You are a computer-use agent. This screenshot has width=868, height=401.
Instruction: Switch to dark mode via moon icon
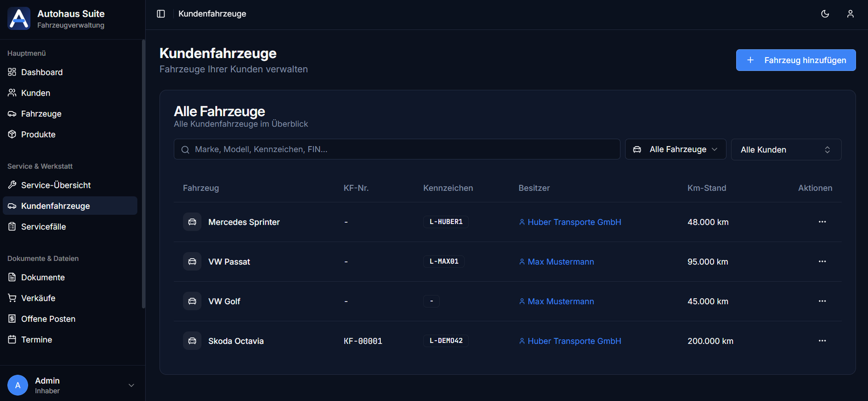825,14
